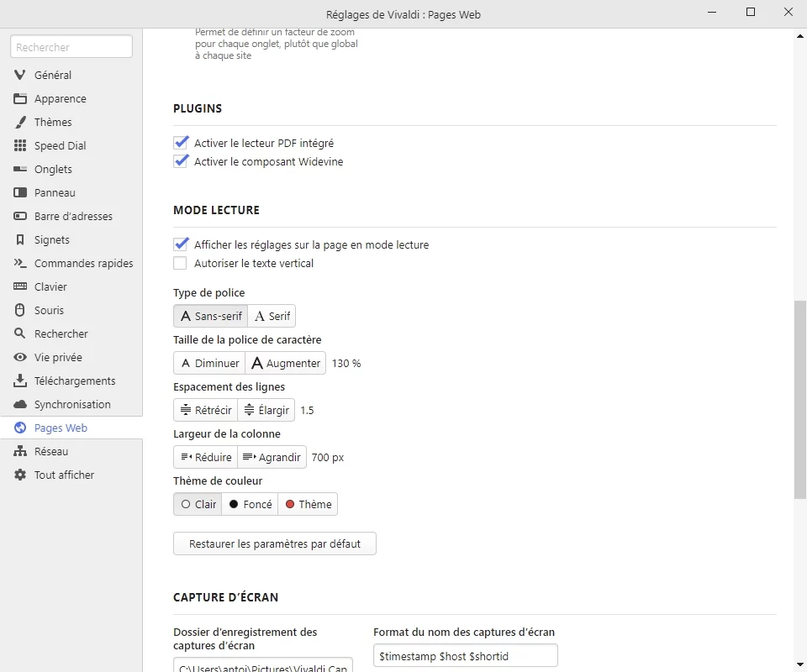Click the Téléchargements download-arrow icon
This screenshot has height=672, width=807.
20,381
